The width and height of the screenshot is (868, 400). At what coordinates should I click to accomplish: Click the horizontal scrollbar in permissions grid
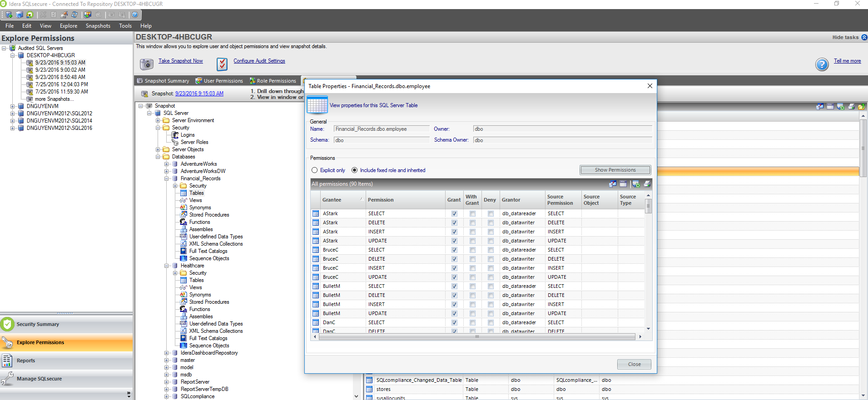477,336
